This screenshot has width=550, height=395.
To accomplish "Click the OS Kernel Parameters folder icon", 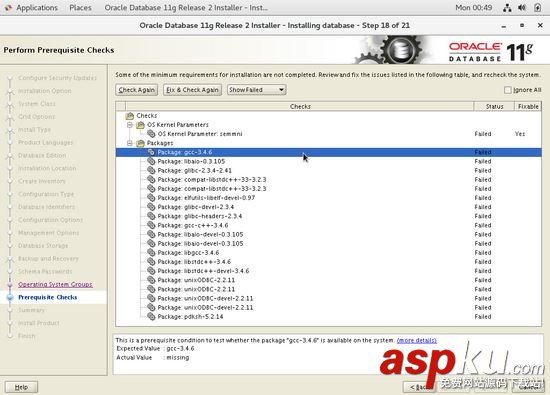I will pos(140,125).
